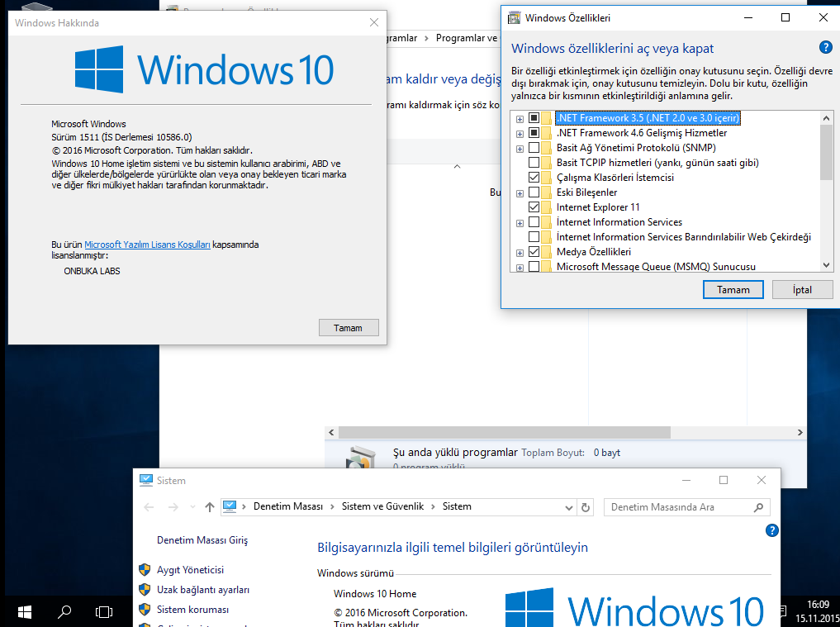Expand .NET Framework 4.6 Gelişmiş Hizmetler node
840x627 pixels.
click(520, 134)
